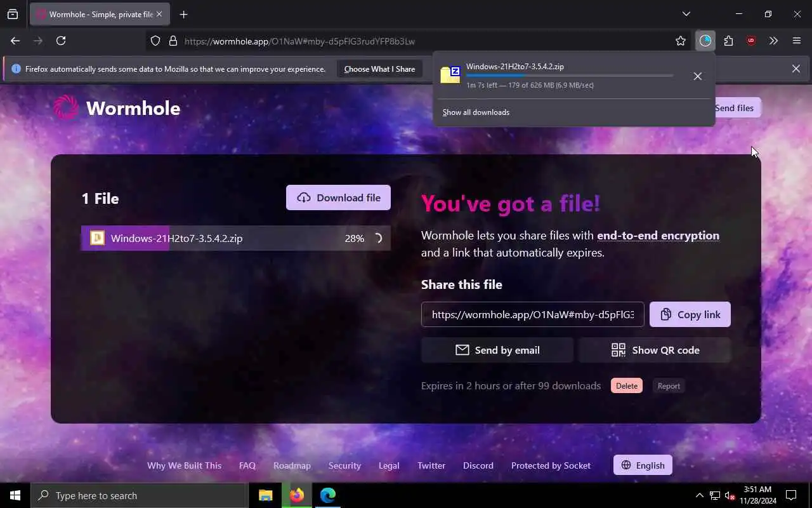Report this file
The image size is (812, 508).
tap(669, 385)
